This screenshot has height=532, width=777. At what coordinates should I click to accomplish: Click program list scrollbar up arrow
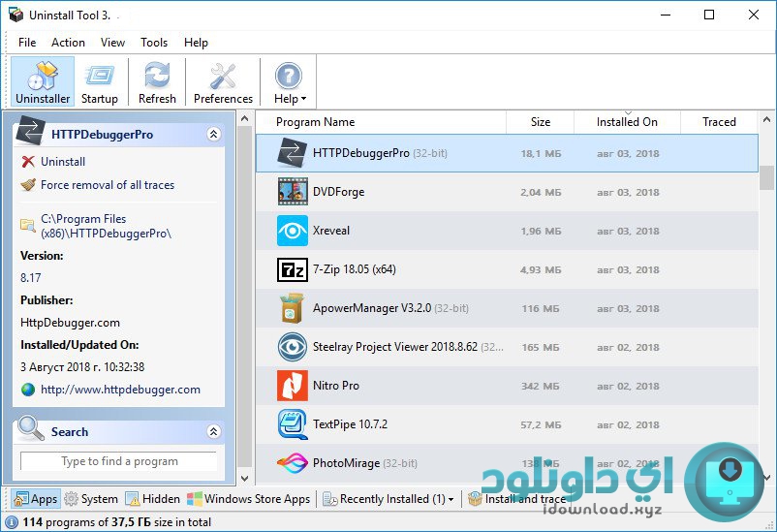click(x=767, y=119)
